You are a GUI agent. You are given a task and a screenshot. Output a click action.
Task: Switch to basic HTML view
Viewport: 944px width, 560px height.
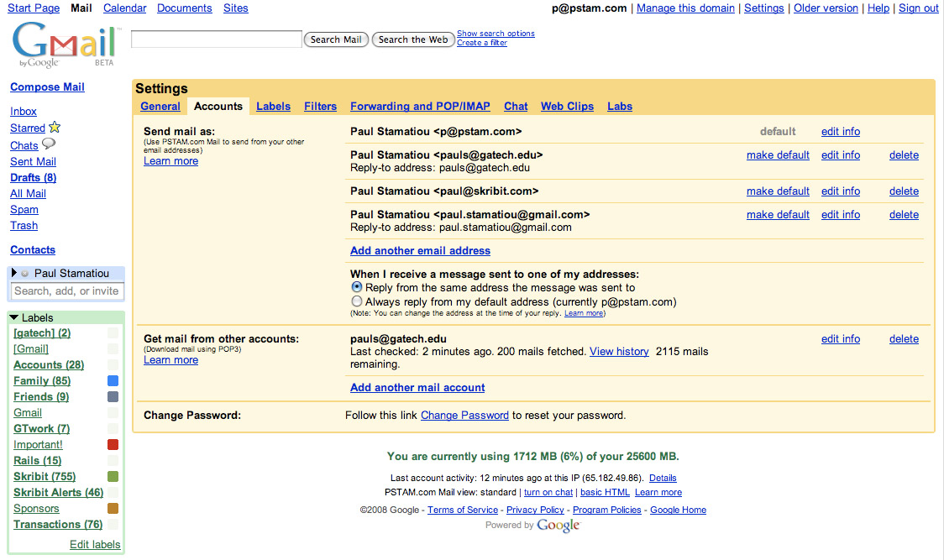click(605, 493)
